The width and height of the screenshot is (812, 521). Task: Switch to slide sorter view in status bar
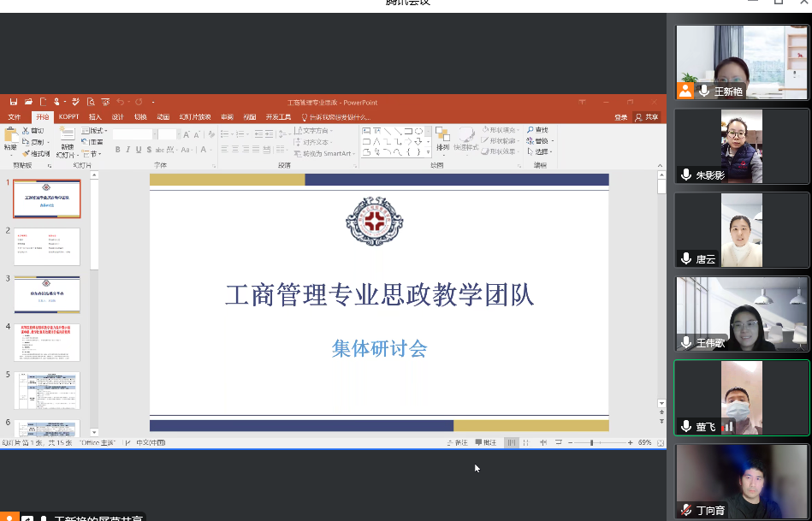pyautogui.click(x=525, y=443)
